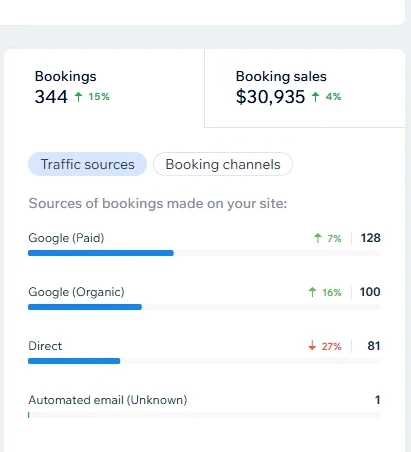This screenshot has width=411, height=452.
Task: Click the Google (Organic) label
Action: click(x=76, y=292)
